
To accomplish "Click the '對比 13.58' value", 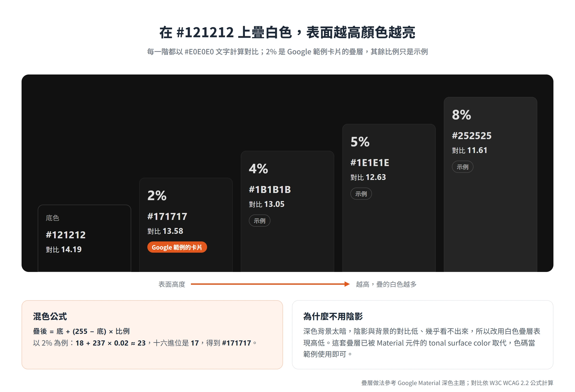I will pos(165,231).
